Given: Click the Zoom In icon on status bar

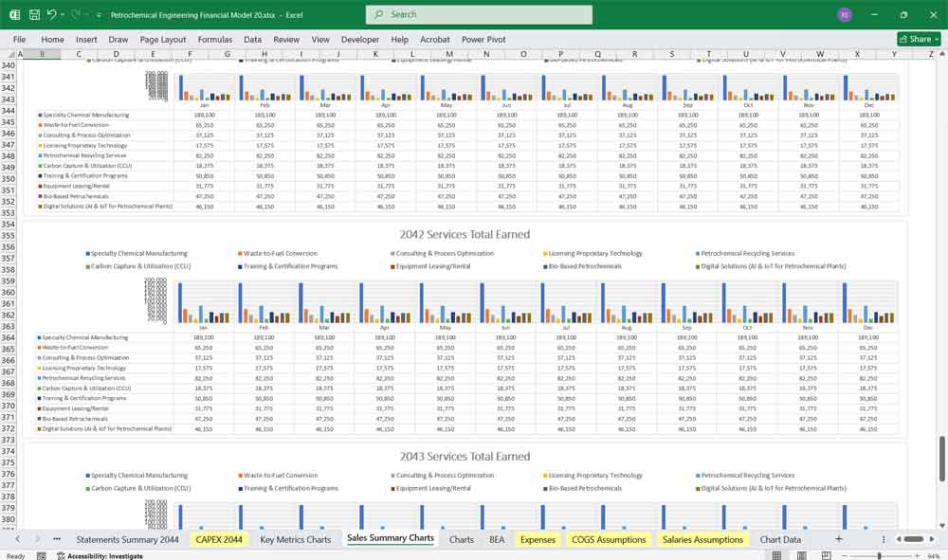Looking at the screenshot, I should 917,554.
